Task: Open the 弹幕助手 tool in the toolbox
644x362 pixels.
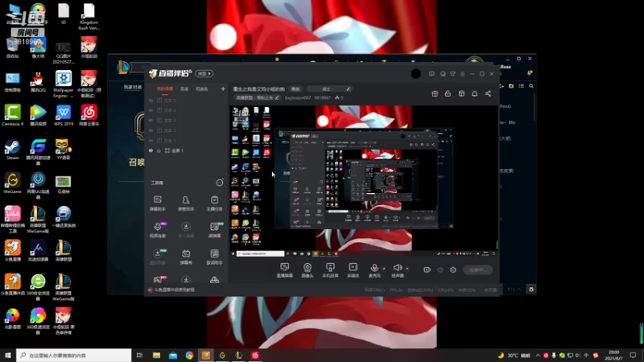Action: tap(157, 204)
